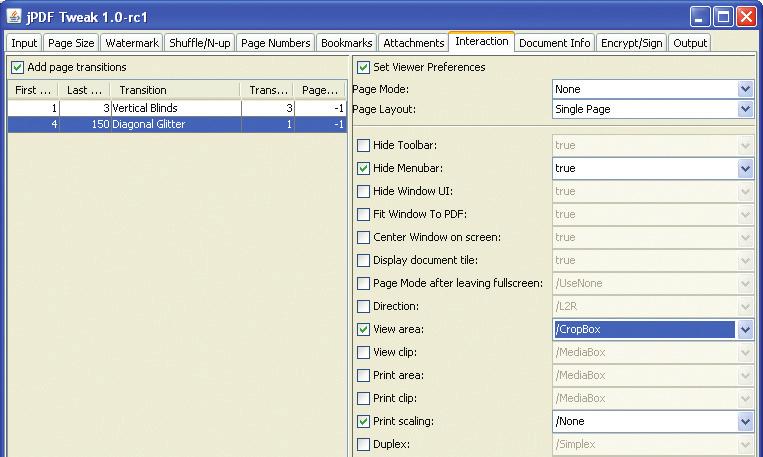Click the Trans... column header
This screenshot has height=457, width=763.
coord(268,90)
